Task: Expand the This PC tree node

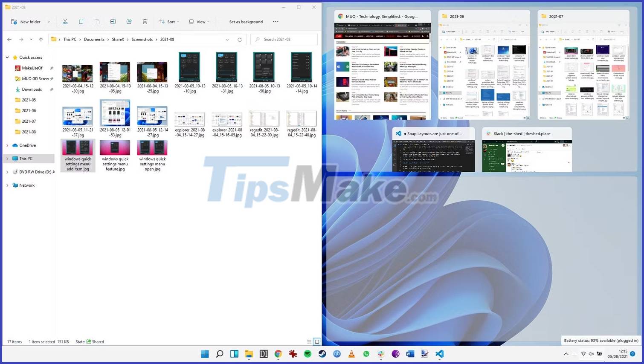Action: point(7,159)
